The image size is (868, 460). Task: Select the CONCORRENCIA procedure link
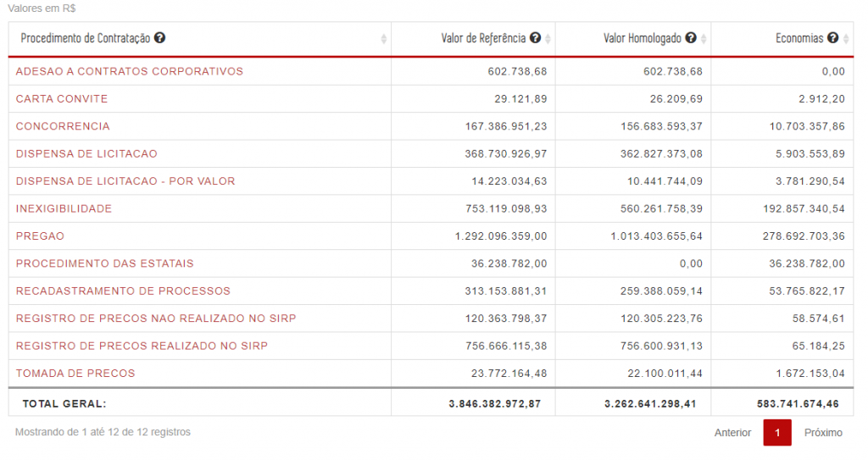[x=63, y=126]
